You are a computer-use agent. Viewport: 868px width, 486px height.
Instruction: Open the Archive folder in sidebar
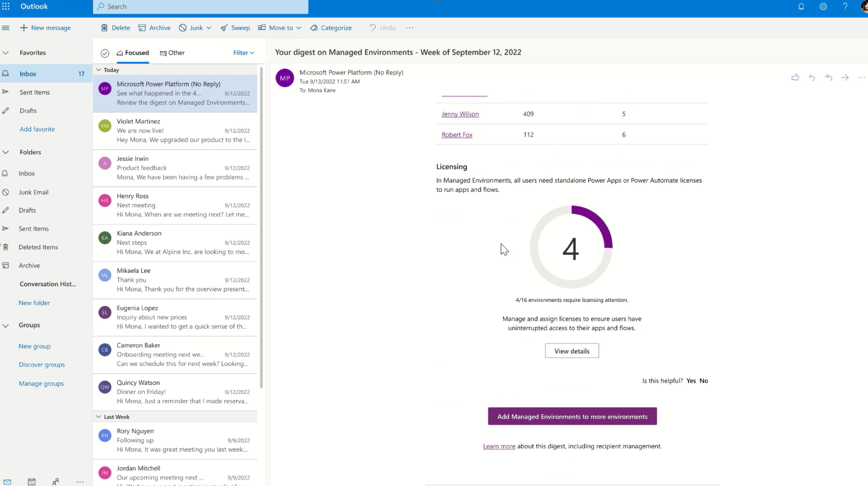coord(29,266)
